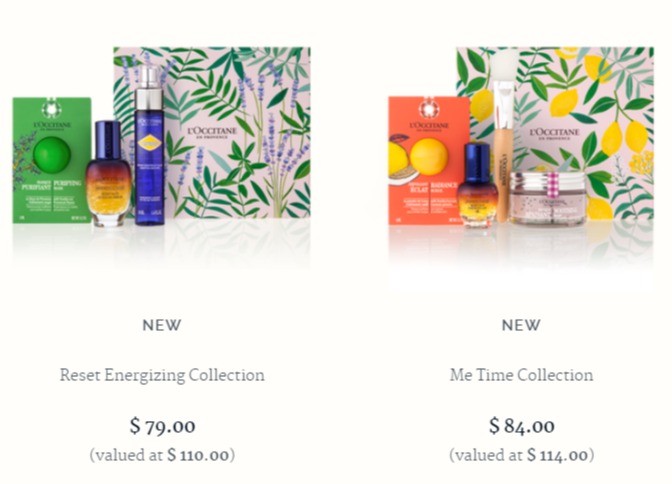Click the white emblem atop the green package
The image size is (672, 484).
tap(51, 108)
